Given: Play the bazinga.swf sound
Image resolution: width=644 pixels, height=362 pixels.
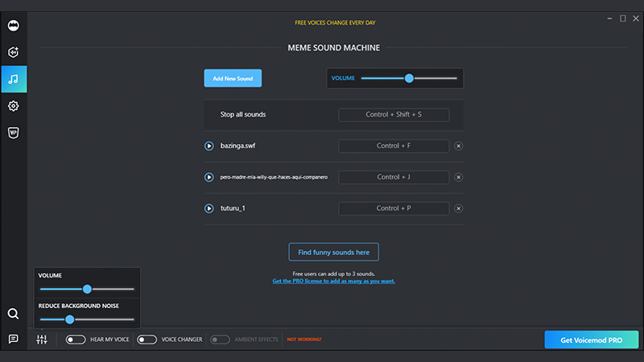Looking at the screenshot, I should (209, 146).
